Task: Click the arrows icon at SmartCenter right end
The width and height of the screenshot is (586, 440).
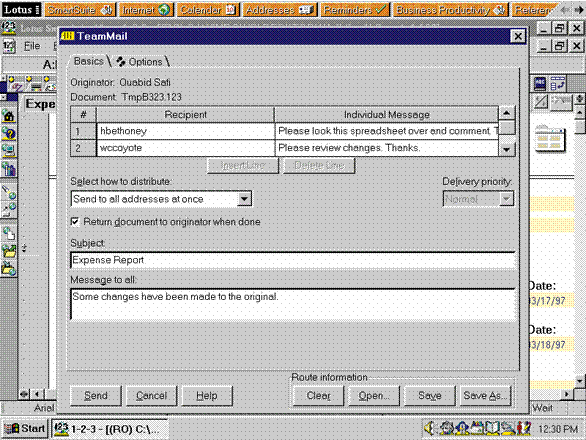Action: click(572, 9)
